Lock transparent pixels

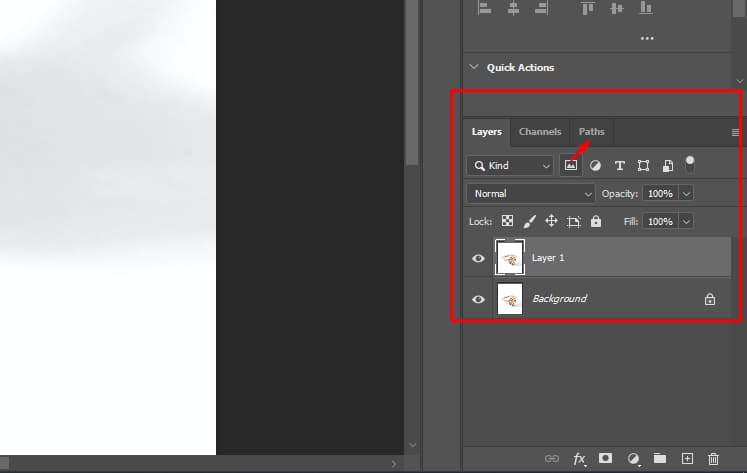[x=507, y=221]
